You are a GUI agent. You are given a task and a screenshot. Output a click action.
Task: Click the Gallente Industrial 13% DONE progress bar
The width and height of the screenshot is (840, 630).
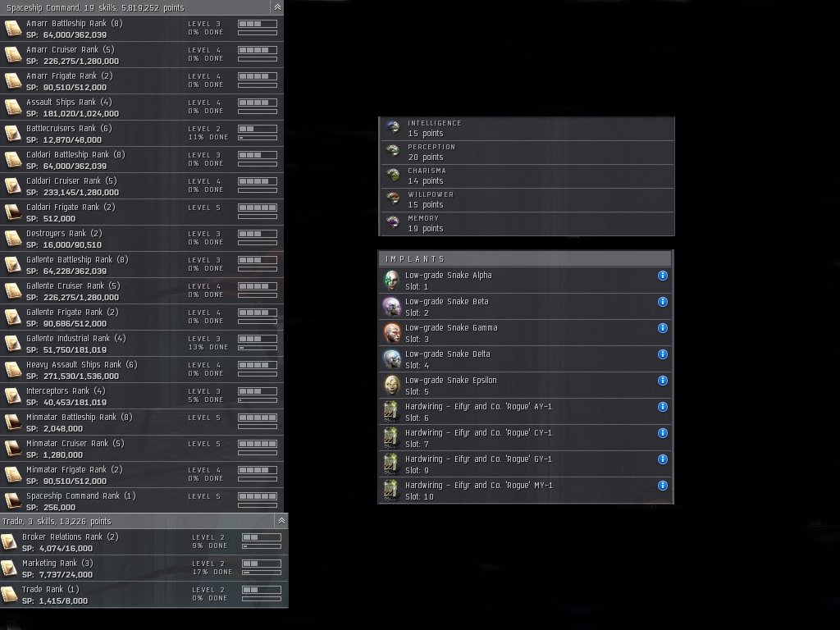[x=258, y=348]
